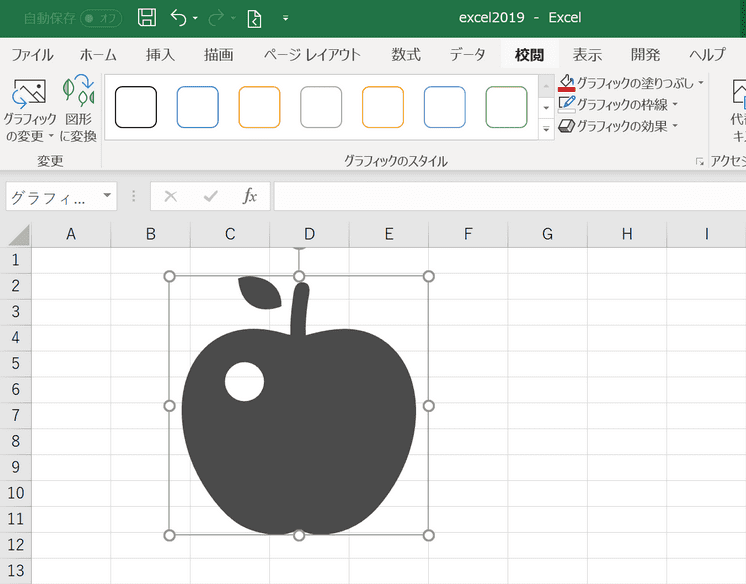Switch to the 描画 tab
The width and height of the screenshot is (746, 584).
(219, 55)
